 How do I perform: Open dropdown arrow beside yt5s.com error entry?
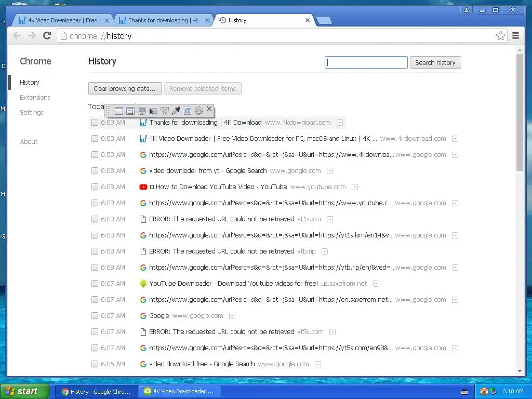332,332
